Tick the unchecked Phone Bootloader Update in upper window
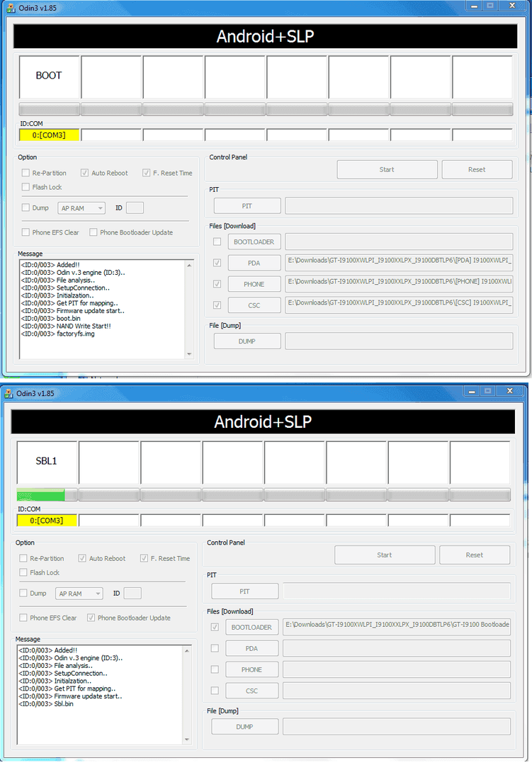The image size is (532, 765). coord(94,232)
